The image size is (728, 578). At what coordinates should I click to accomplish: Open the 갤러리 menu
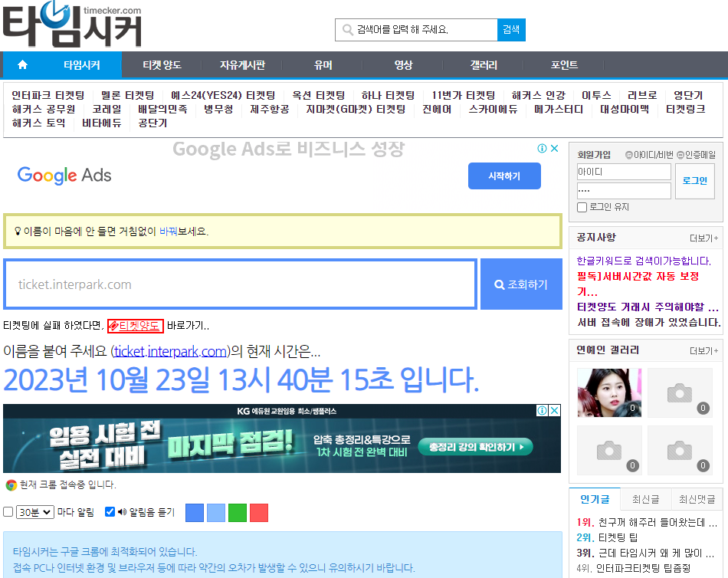click(484, 65)
